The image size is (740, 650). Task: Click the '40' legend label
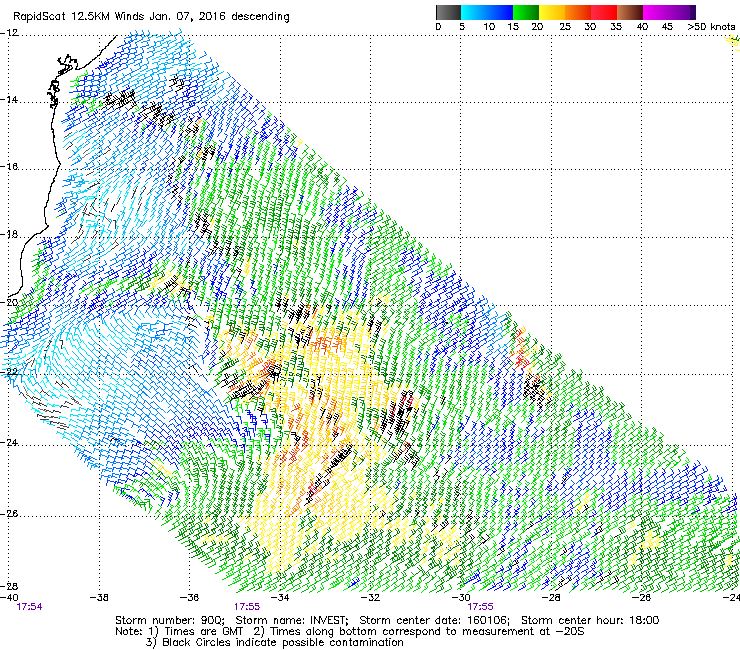pos(642,27)
